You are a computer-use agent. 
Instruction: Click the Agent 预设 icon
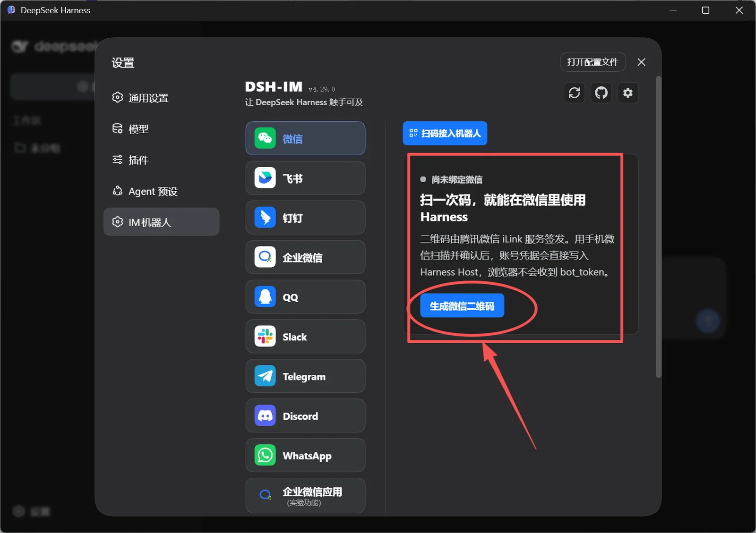tap(117, 191)
